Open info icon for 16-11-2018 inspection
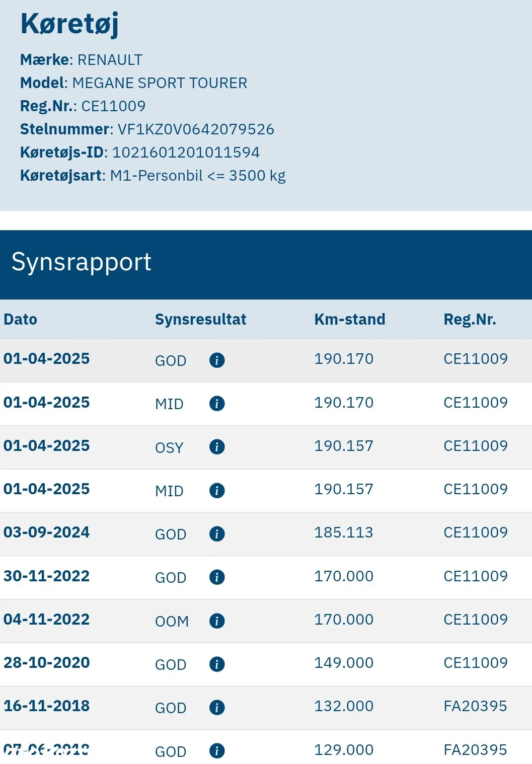 (x=217, y=708)
